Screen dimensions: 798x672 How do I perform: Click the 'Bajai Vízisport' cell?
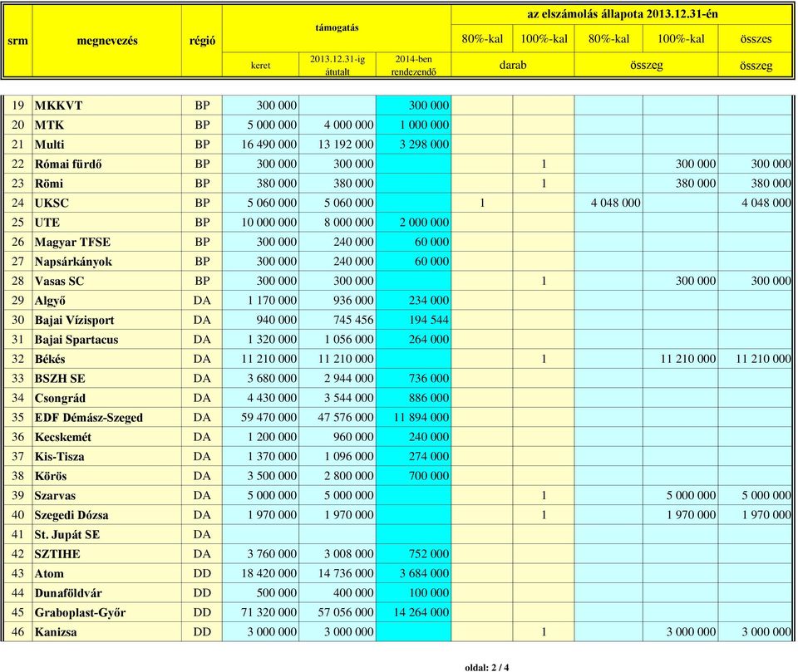pos(107,320)
